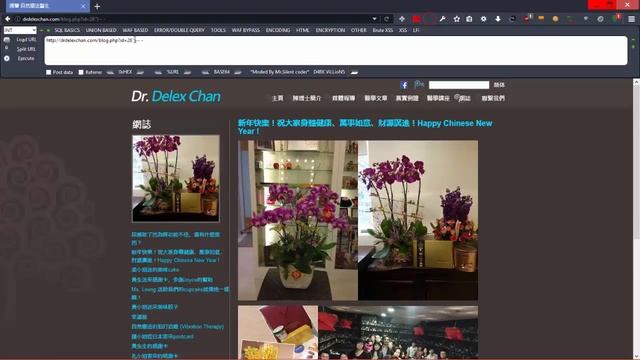Open UNION BASED menu
This screenshot has height=360, width=640.
(101, 30)
